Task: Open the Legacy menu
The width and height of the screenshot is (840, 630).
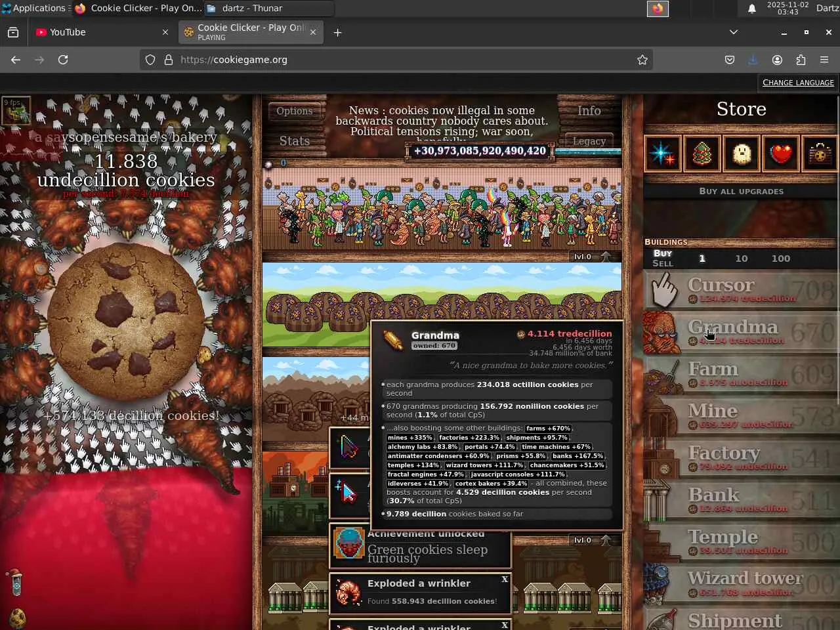Action: [x=589, y=141]
